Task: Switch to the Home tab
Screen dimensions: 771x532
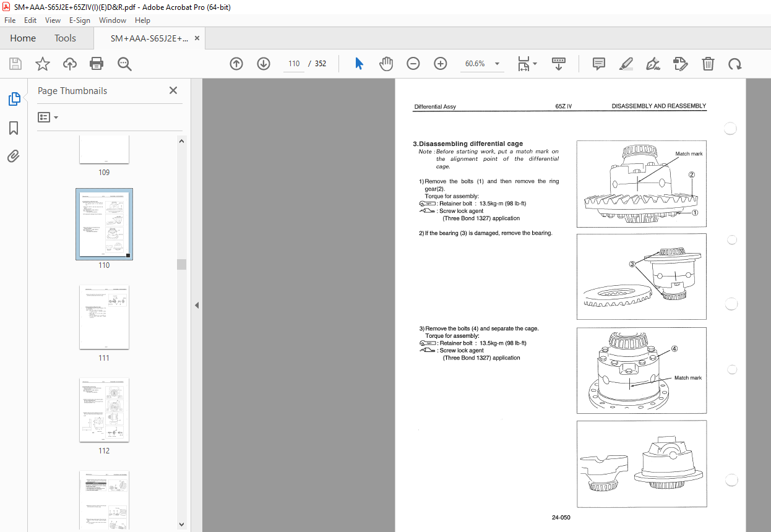Action: pyautogui.click(x=23, y=38)
